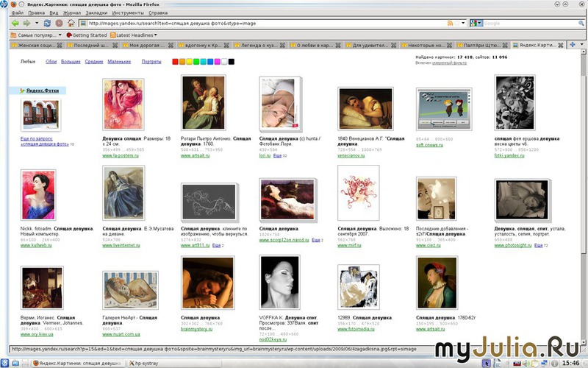Open the list all tabs dropdown arrow
Viewport: 588px width, 368px height.
pyautogui.click(x=582, y=45)
